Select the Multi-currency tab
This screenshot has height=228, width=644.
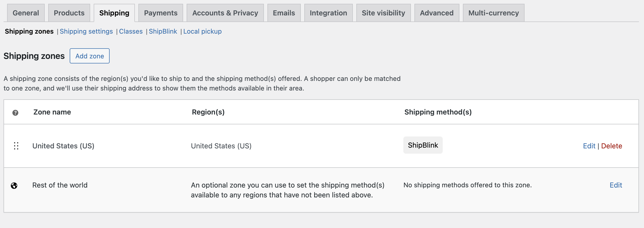pos(493,13)
